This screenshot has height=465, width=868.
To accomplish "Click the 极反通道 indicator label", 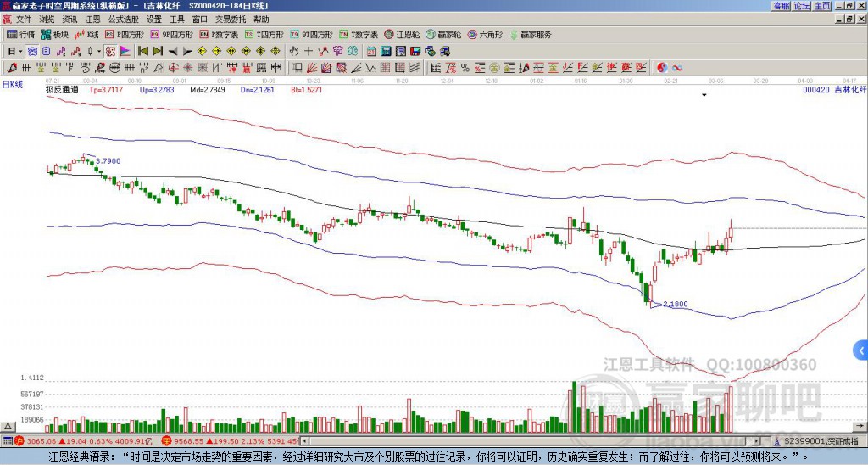I will (62, 89).
